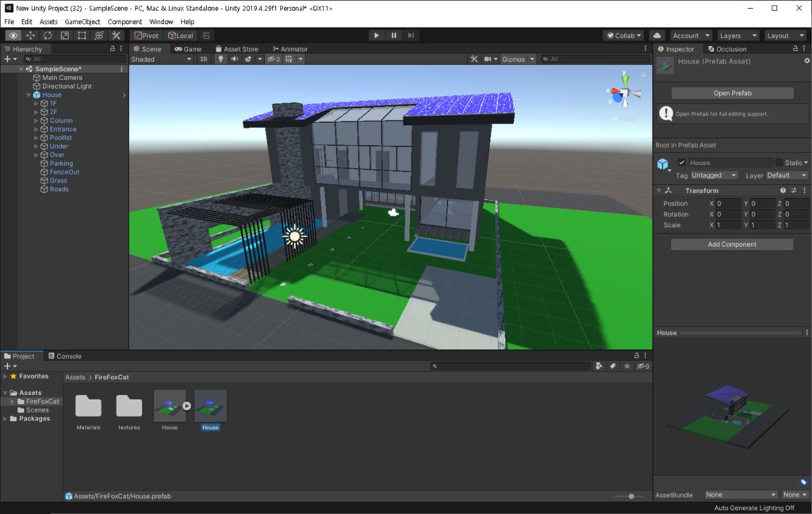Toggle Pivot mode in the toolbar

145,35
